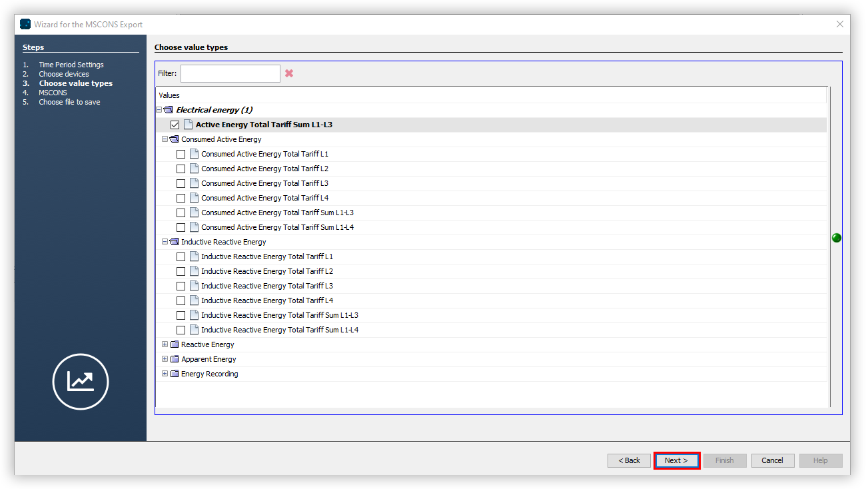Click the document icon beside Consumed Active Energy Total Tariff L1
This screenshot has height=489, width=868.
[x=193, y=153]
